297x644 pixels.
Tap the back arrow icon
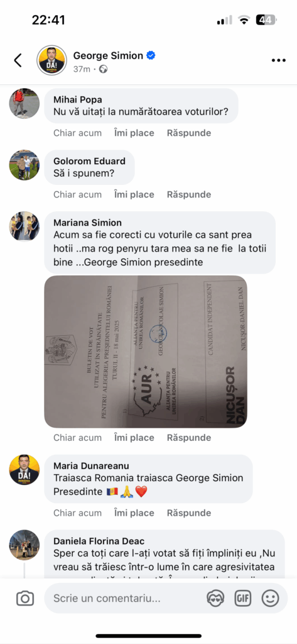tap(18, 60)
